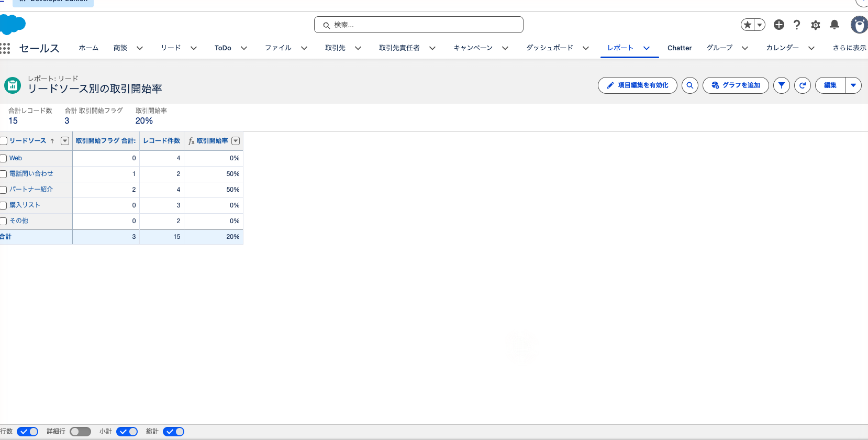Open the notifications bell
This screenshot has width=868, height=440.
(x=834, y=25)
